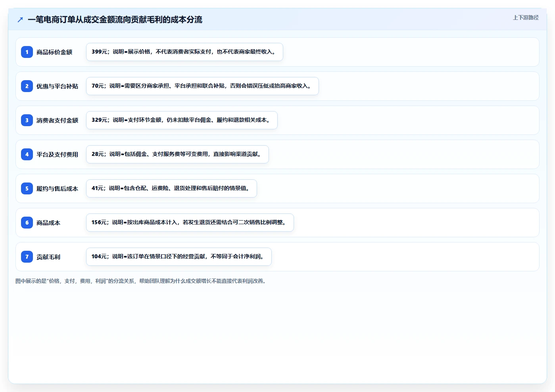The height and width of the screenshot is (392, 555).
Task: Click the 156元 description box
Action: 190,223
